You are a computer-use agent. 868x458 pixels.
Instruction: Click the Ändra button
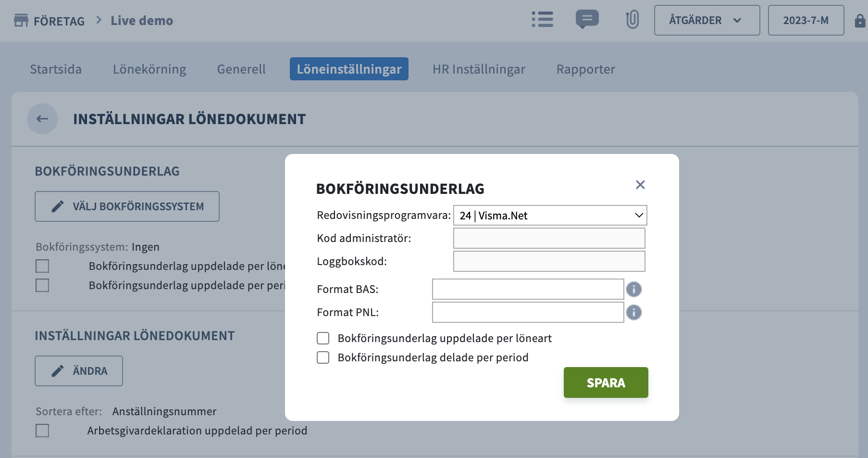(x=79, y=371)
